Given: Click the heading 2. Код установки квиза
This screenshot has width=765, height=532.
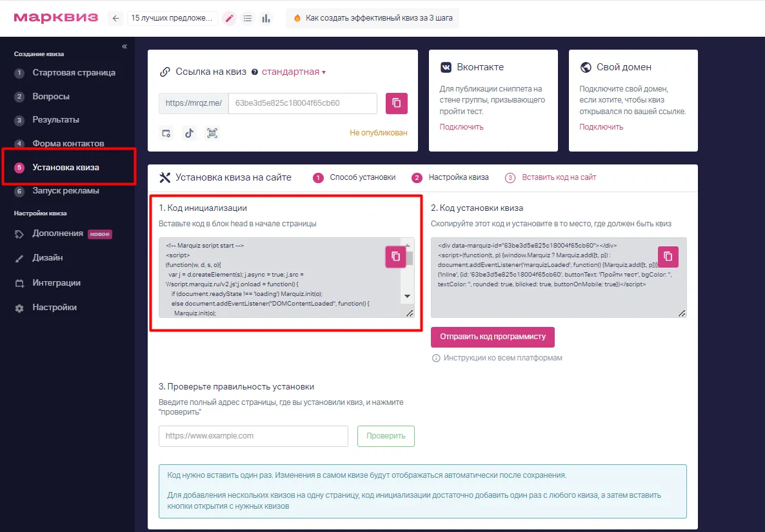Looking at the screenshot, I should [x=477, y=208].
